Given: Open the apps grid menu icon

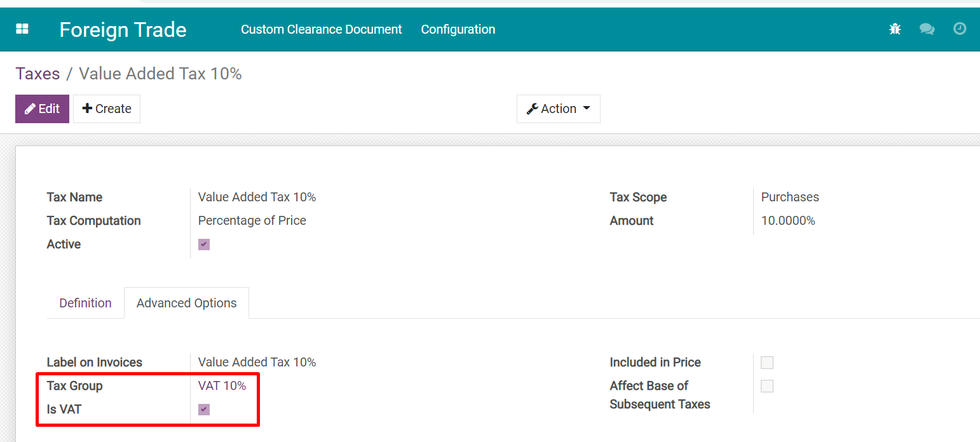Looking at the screenshot, I should (x=22, y=29).
